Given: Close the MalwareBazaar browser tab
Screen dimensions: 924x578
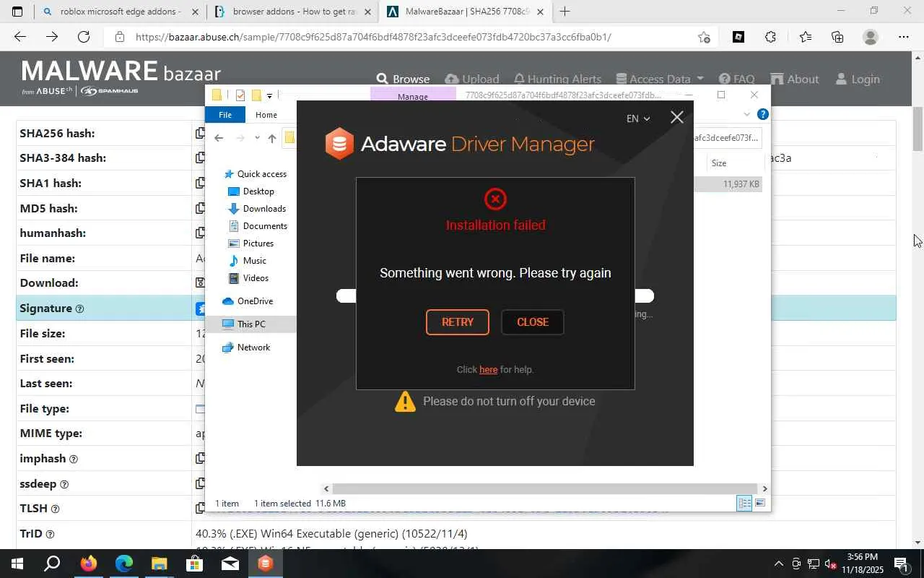Looking at the screenshot, I should click(540, 12).
